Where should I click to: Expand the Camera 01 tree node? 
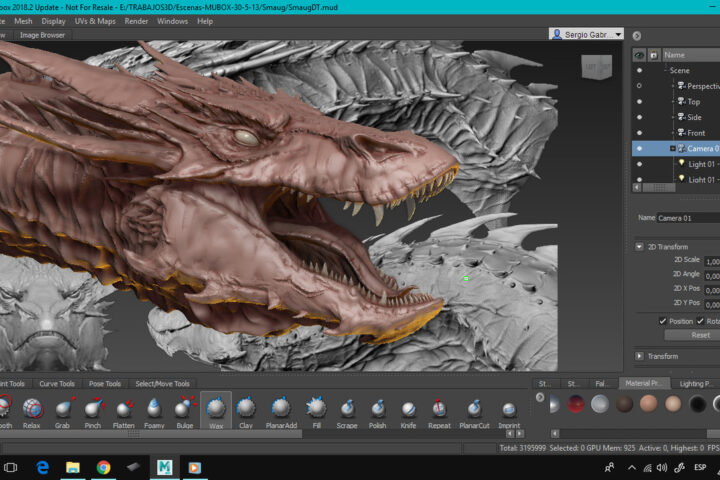[x=673, y=148]
